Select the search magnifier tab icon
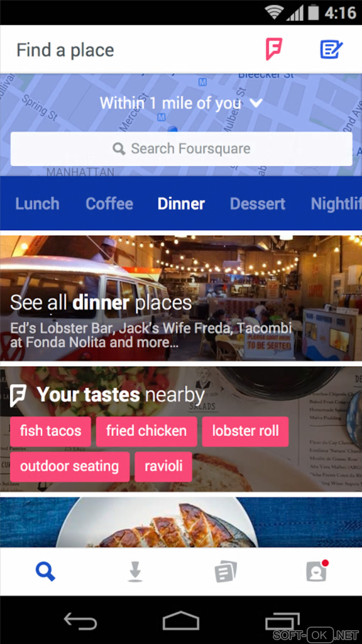The height and width of the screenshot is (644, 362). (x=45, y=572)
